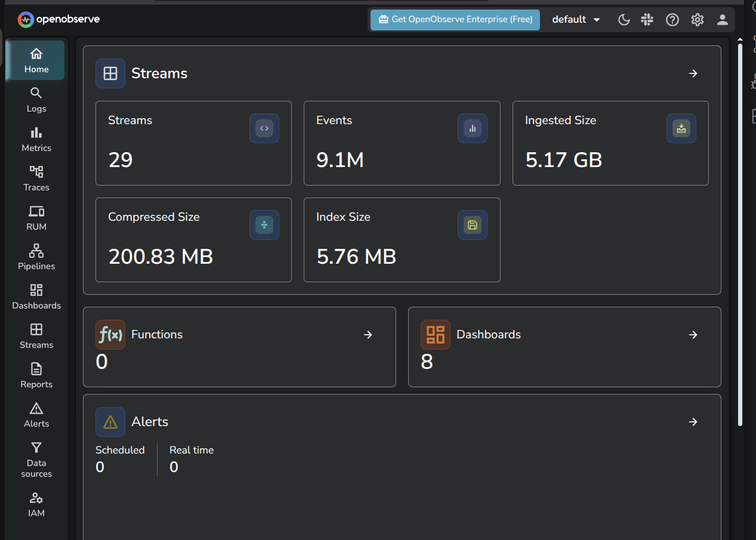Toggle the dark mode moon icon

(x=624, y=20)
